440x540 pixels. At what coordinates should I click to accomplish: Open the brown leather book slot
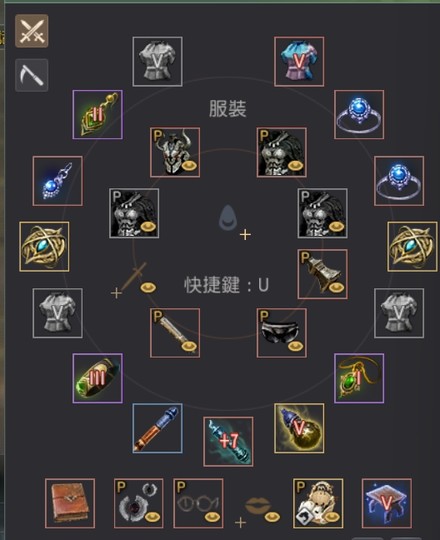click(x=70, y=503)
